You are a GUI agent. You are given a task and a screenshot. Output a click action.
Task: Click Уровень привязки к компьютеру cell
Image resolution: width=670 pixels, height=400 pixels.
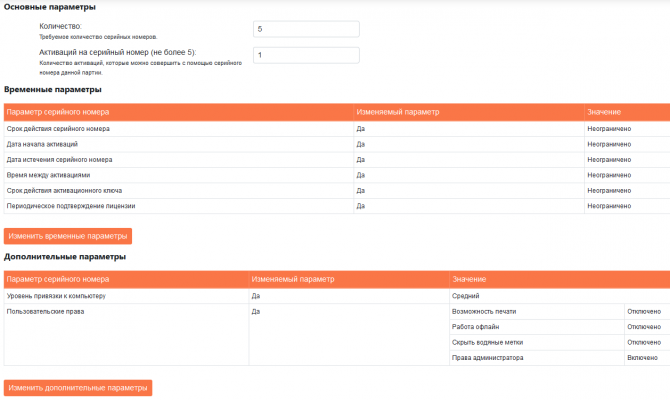click(126, 296)
